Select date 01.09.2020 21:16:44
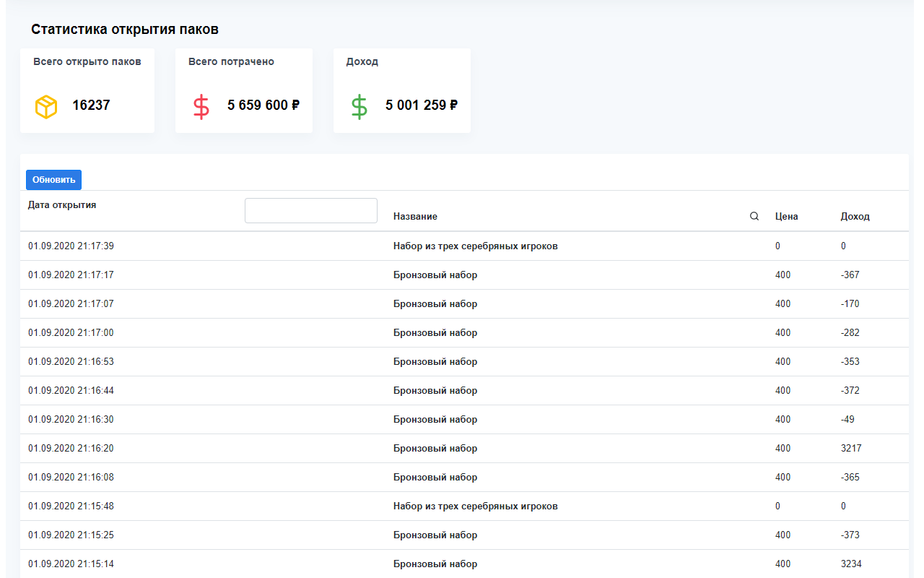 point(71,390)
